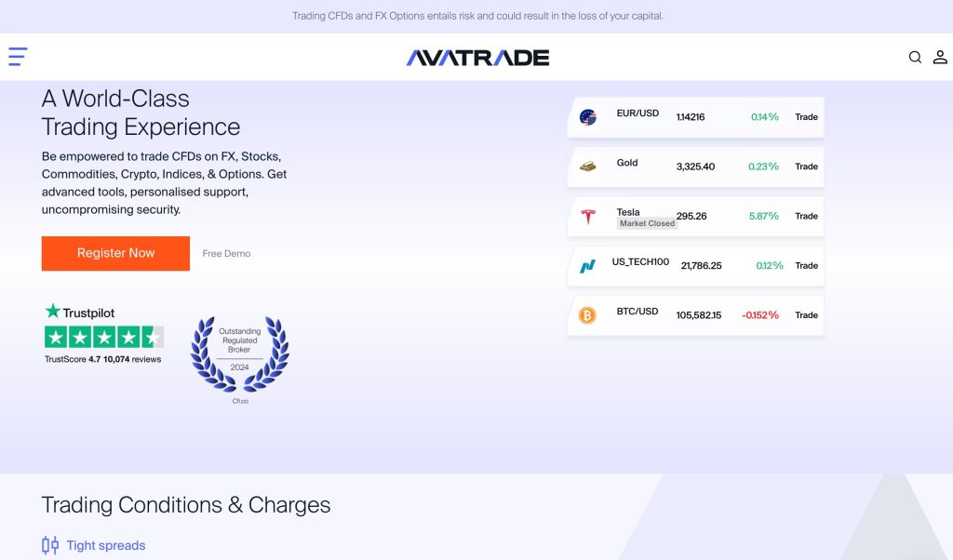
Task: Click the Tesla logo icon
Action: click(588, 216)
